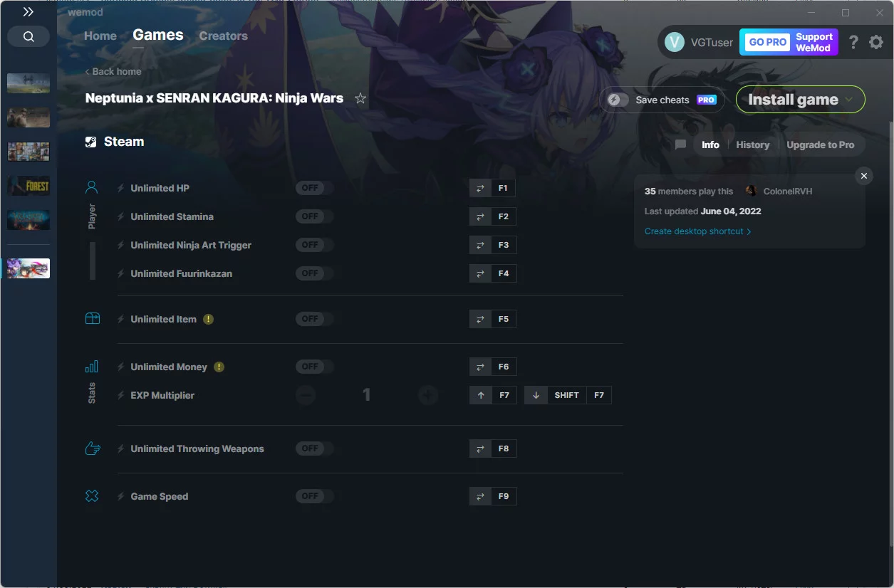Toggle Unlimited Throwing Weapons cheat
894x588 pixels.
point(314,448)
